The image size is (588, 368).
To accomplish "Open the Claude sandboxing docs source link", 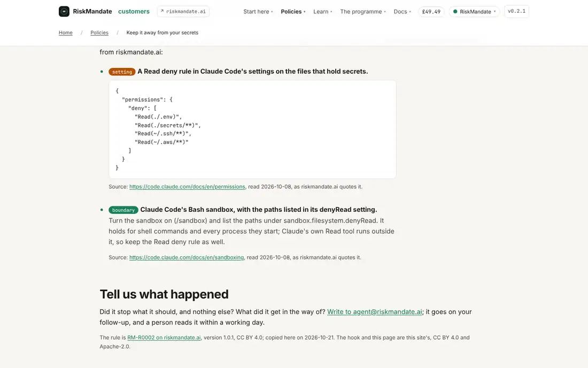I will click(x=187, y=257).
